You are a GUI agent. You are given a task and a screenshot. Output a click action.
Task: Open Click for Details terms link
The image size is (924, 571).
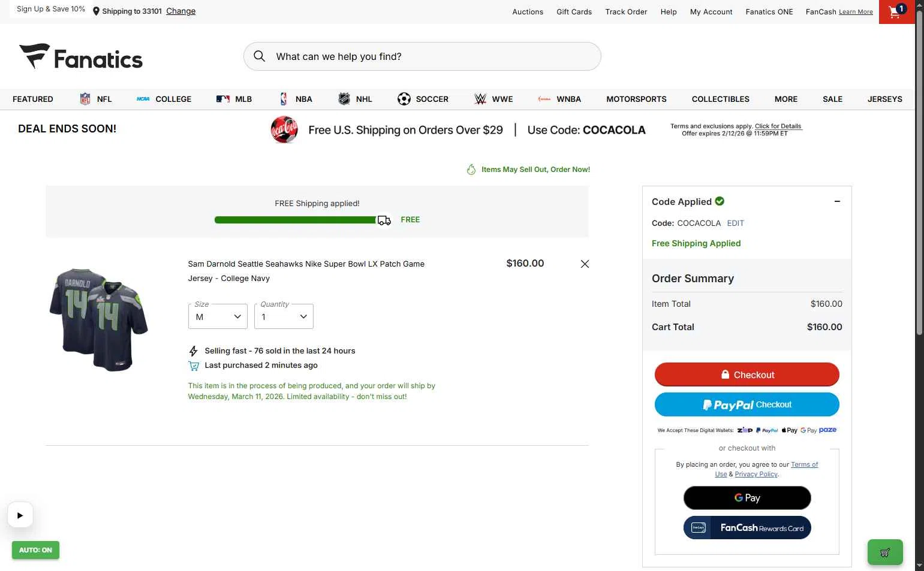click(x=778, y=126)
